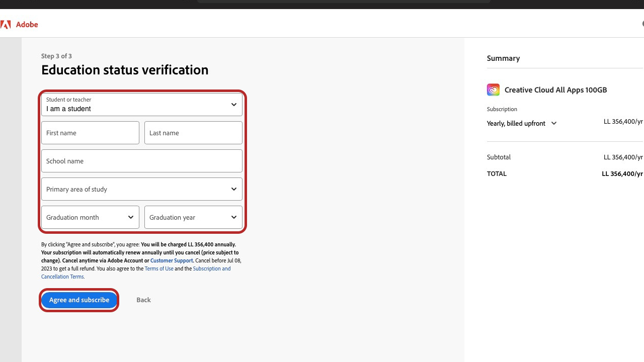Click the Agree and subscribe button
Image resolution: width=644 pixels, height=362 pixels.
point(79,300)
